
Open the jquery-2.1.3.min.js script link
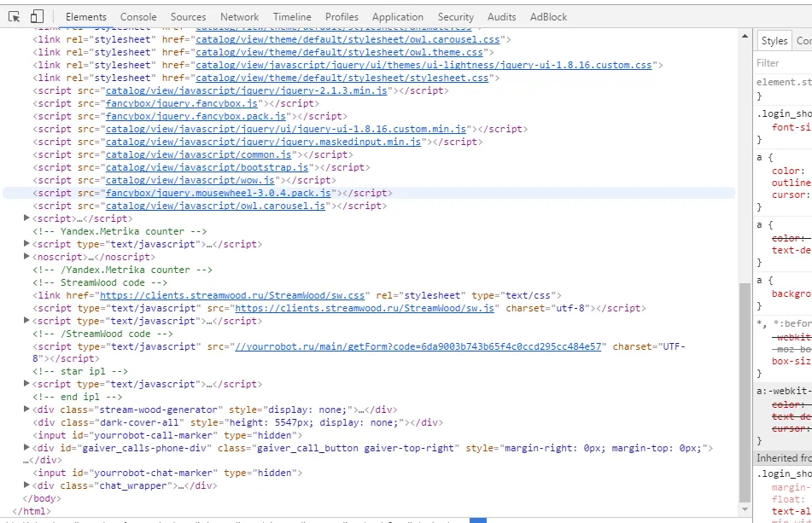247,90
